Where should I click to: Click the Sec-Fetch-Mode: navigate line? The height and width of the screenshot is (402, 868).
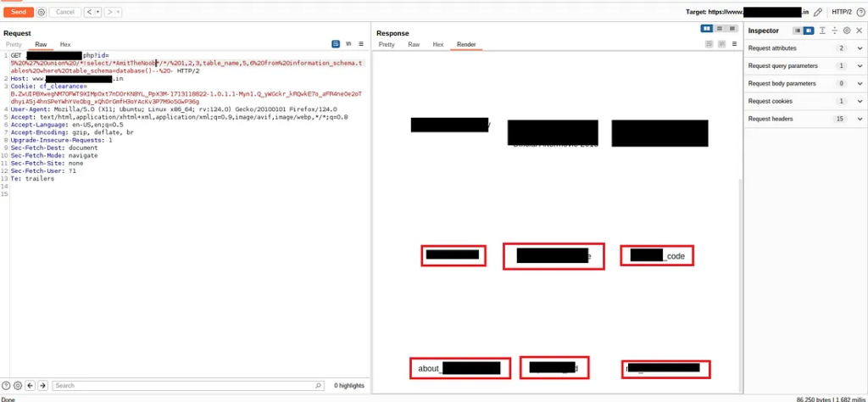point(54,156)
